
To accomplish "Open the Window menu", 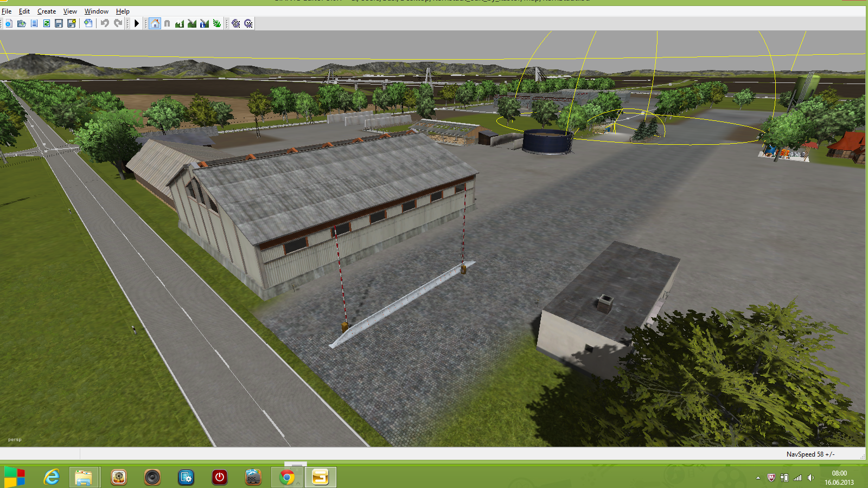I will [x=97, y=11].
